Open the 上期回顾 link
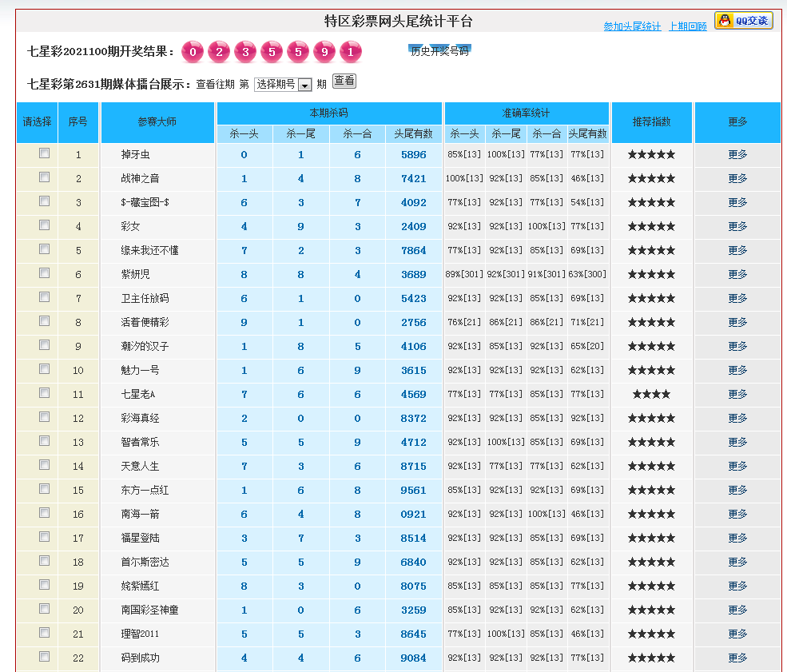The height and width of the screenshot is (672, 787). pyautogui.click(x=687, y=27)
